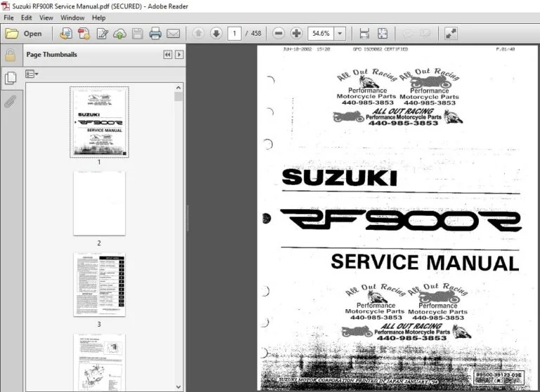Select the Page Thumbnails panel icon

pos(11,78)
